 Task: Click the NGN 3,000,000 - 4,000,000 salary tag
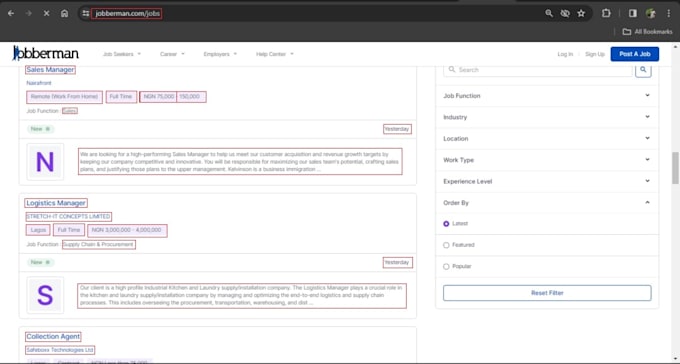[127, 230]
